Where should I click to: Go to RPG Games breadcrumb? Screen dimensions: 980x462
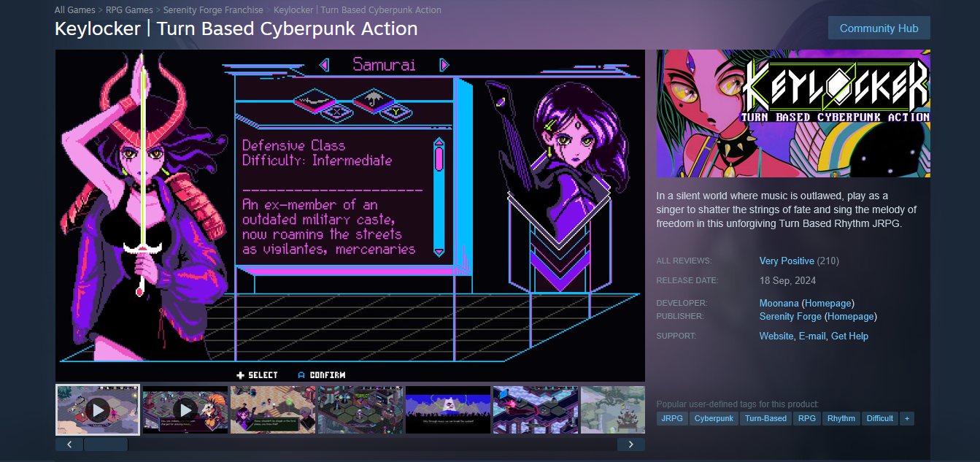tap(129, 10)
